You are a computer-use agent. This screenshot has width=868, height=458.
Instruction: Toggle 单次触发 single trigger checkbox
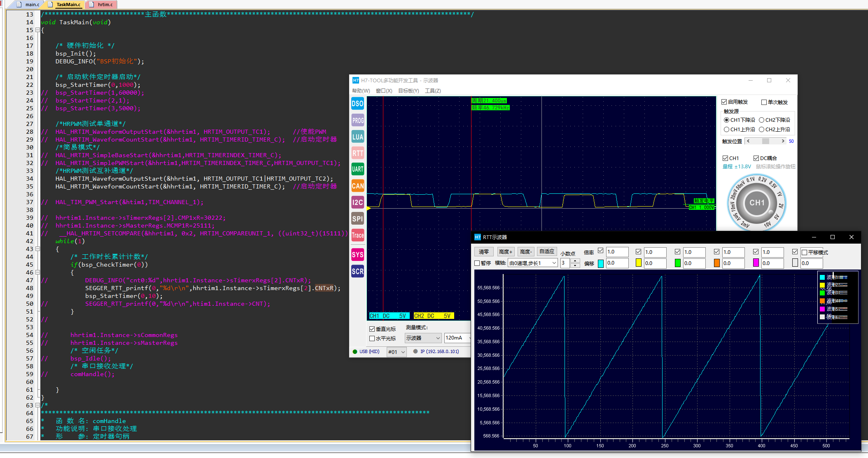tap(764, 102)
